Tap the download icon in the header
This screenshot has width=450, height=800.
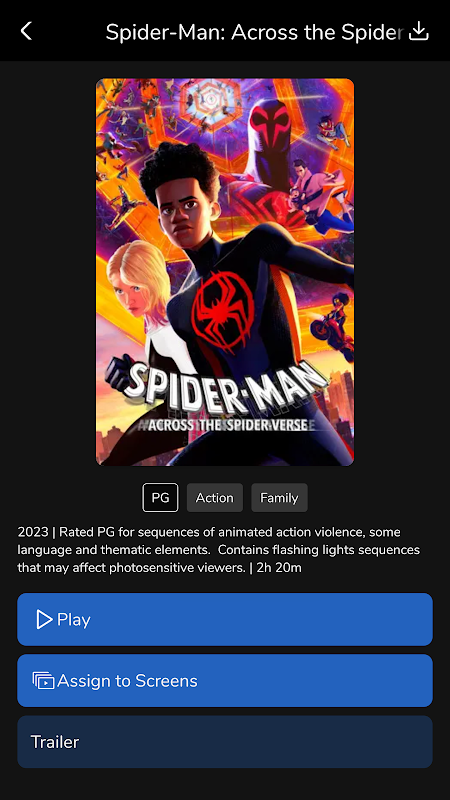point(419,31)
